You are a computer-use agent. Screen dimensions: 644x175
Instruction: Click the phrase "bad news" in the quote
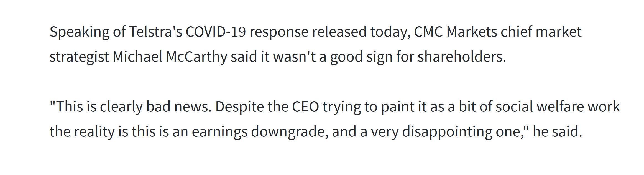click(177, 107)
